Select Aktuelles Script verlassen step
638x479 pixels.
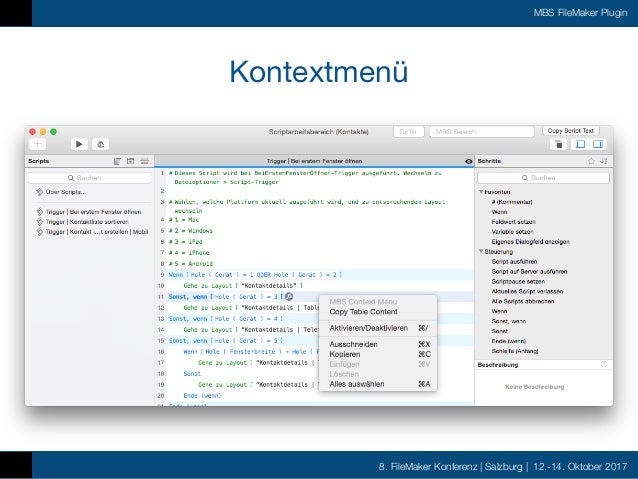point(527,291)
